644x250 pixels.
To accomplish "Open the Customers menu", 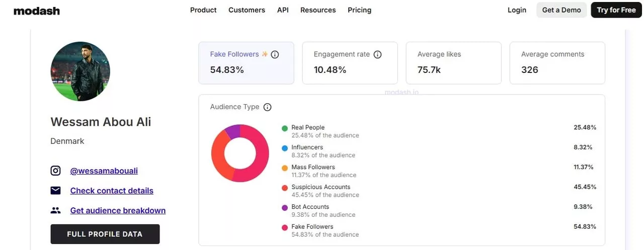I will tap(247, 10).
